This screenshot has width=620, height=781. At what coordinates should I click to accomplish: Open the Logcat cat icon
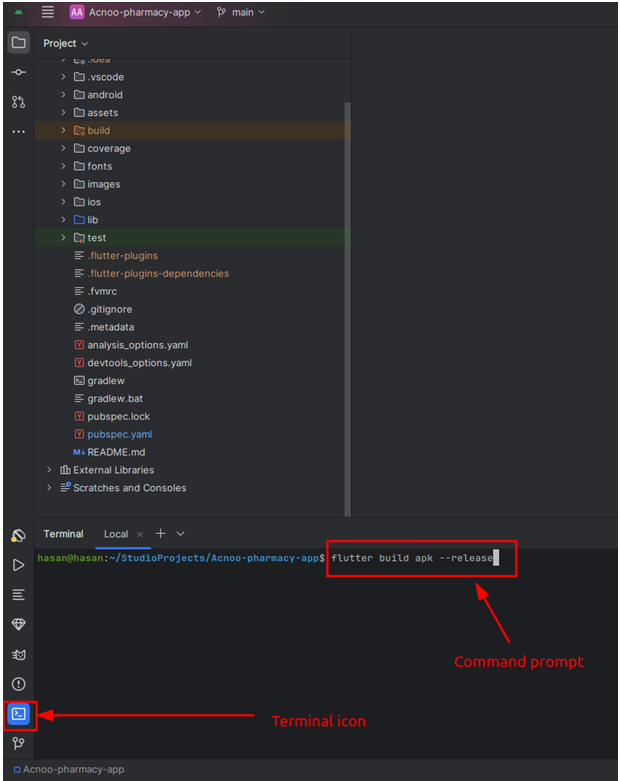[x=18, y=654]
